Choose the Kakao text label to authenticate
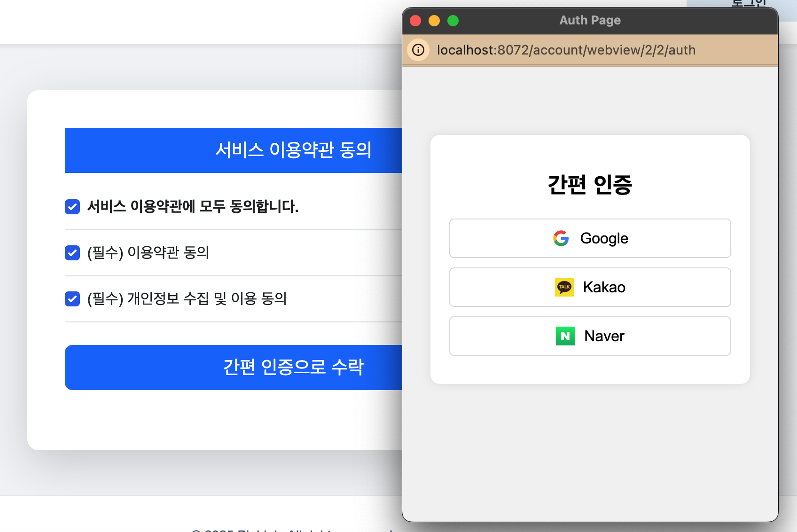Image resolution: width=797 pixels, height=532 pixels. click(x=604, y=287)
